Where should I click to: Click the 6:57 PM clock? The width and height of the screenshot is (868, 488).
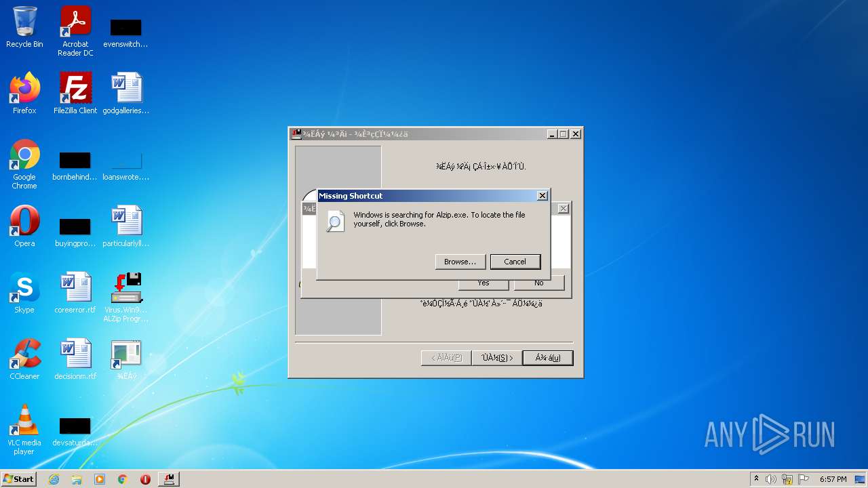click(833, 479)
